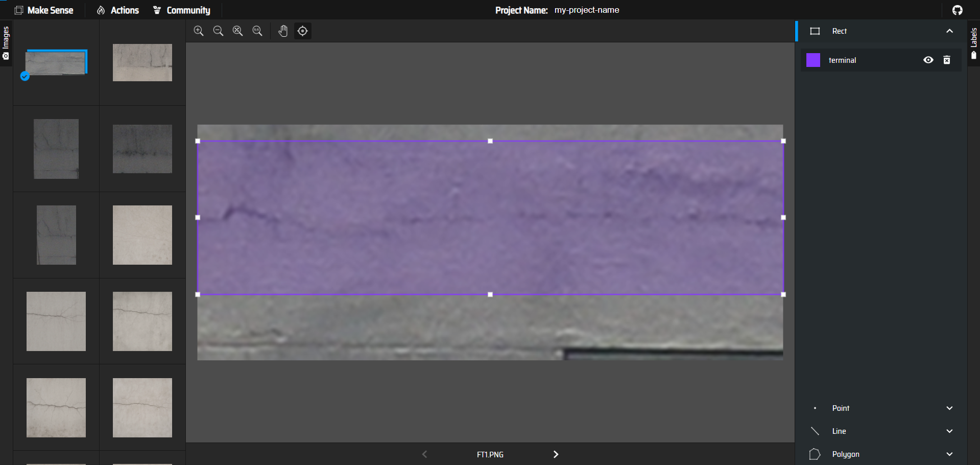Click the top-middle handle of the purple rectangle
Viewport: 980px width, 465px height.
pyautogui.click(x=490, y=141)
